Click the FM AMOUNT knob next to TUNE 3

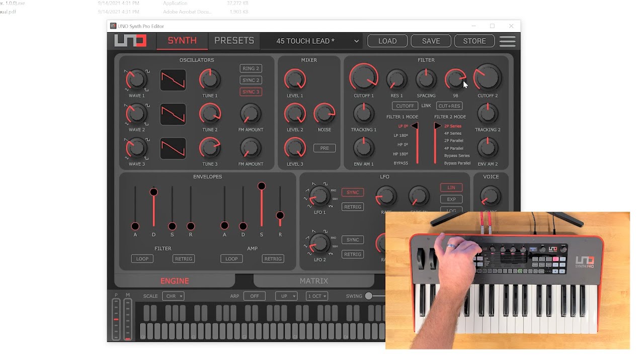pyautogui.click(x=250, y=148)
